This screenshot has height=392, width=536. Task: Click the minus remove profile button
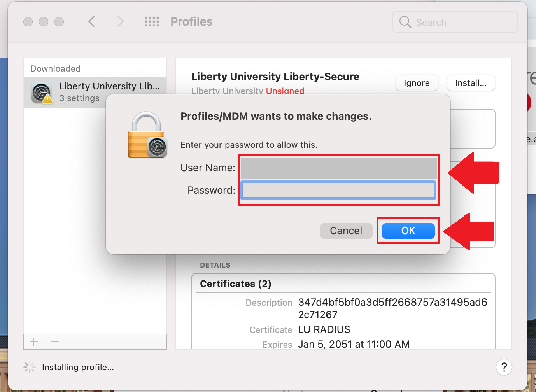tap(54, 342)
